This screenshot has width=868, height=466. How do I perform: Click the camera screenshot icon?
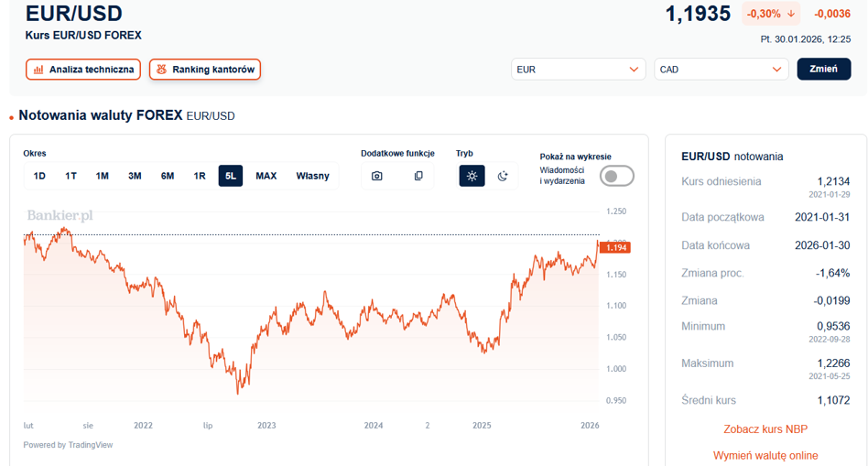click(x=377, y=176)
